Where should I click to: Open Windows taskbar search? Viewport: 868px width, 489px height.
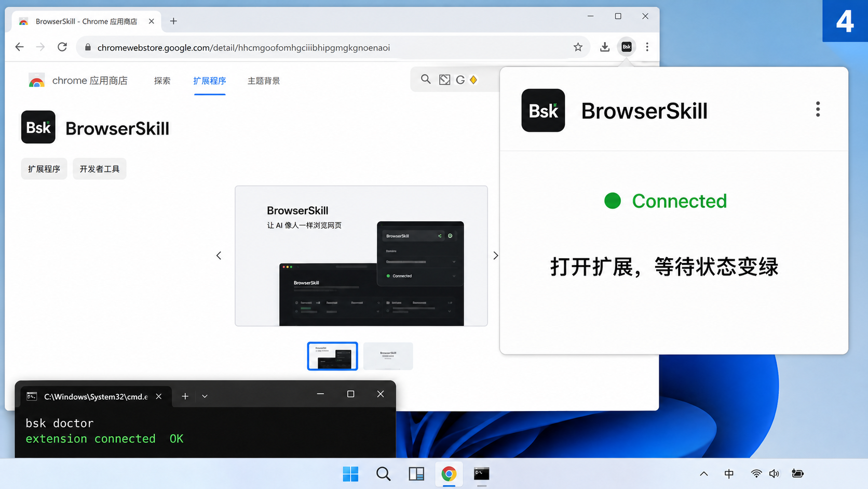384,474
